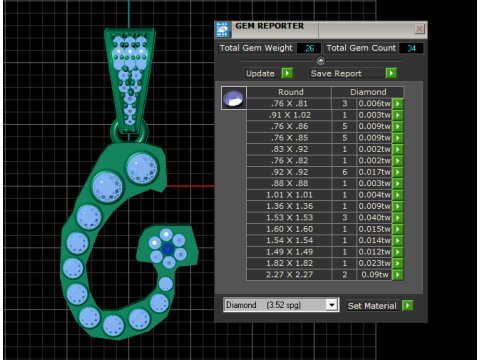480x360 pixels.
Task: Click the Total Gem Count label
Action: [x=361, y=48]
